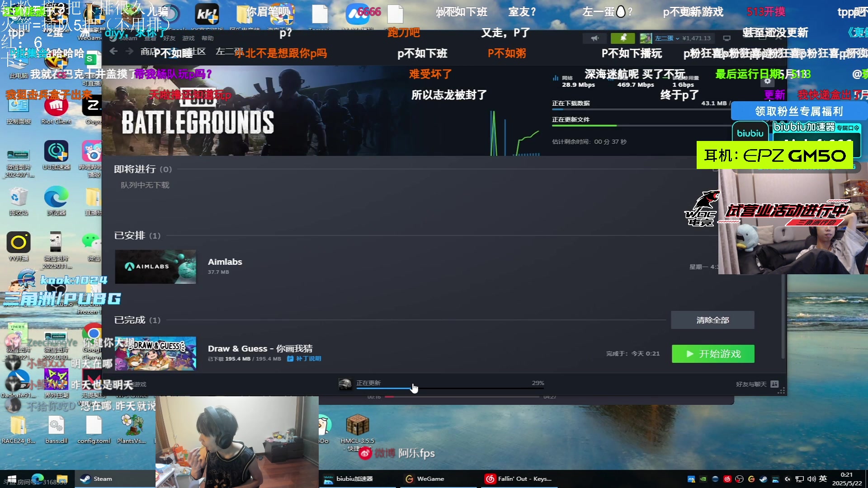Open the 微信 desktop shortcut

94,247
